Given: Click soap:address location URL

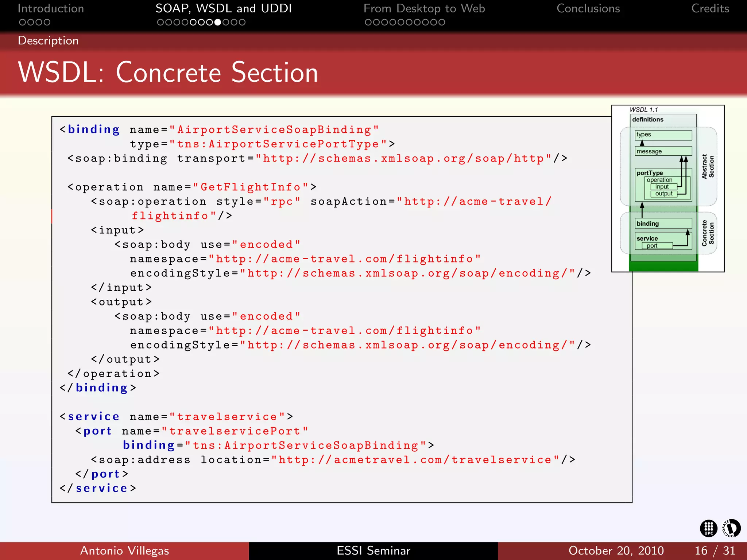Looking at the screenshot, I should click(415, 460).
